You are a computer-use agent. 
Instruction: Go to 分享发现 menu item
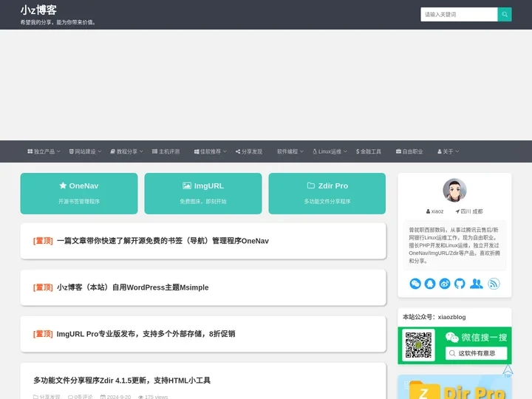coord(249,151)
